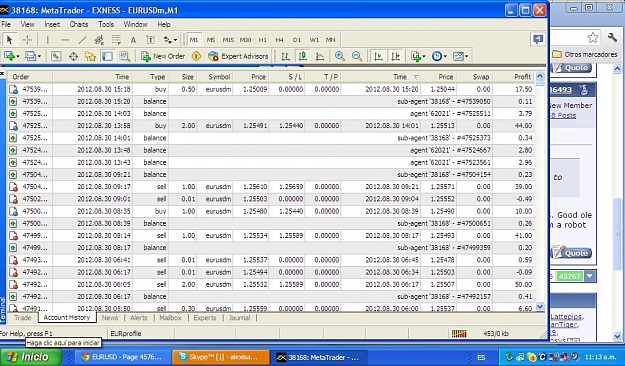
Task: Open the Strategy Tester icon
Action: click(125, 56)
